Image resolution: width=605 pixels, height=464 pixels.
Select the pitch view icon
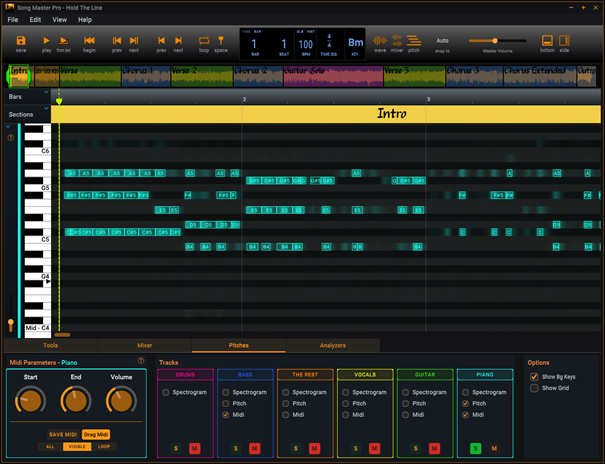click(414, 41)
